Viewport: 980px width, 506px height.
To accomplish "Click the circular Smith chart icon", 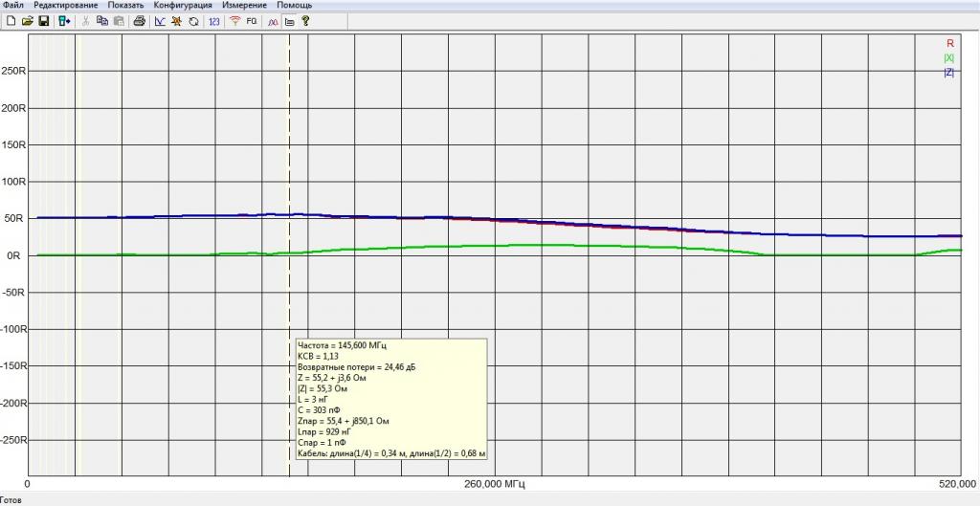I will (x=193, y=21).
